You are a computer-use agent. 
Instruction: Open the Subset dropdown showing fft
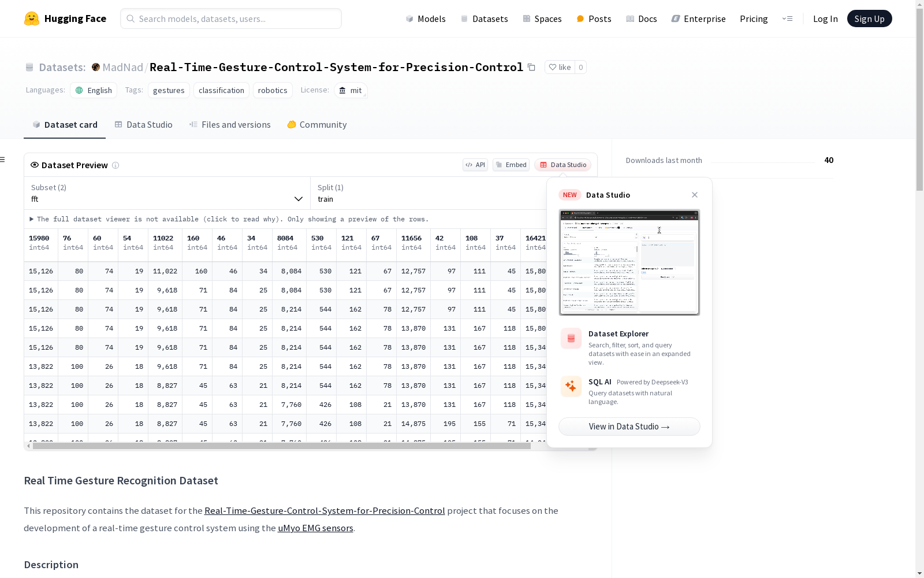[167, 193]
